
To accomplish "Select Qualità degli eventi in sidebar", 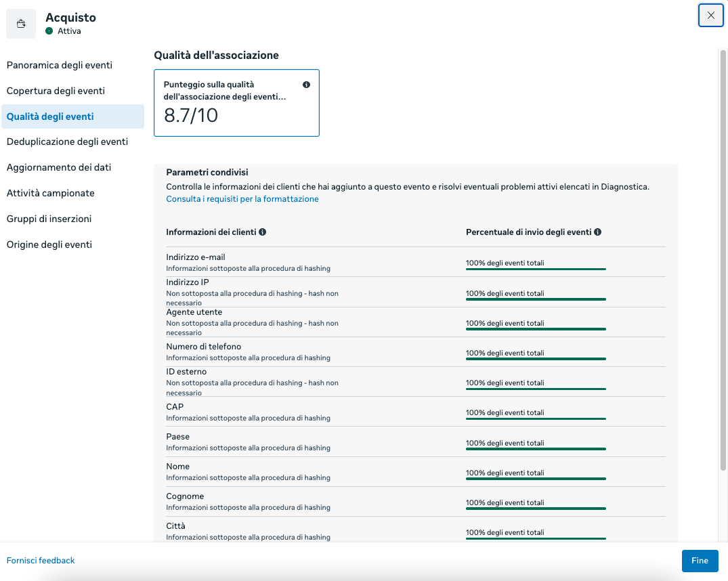I will (x=50, y=116).
